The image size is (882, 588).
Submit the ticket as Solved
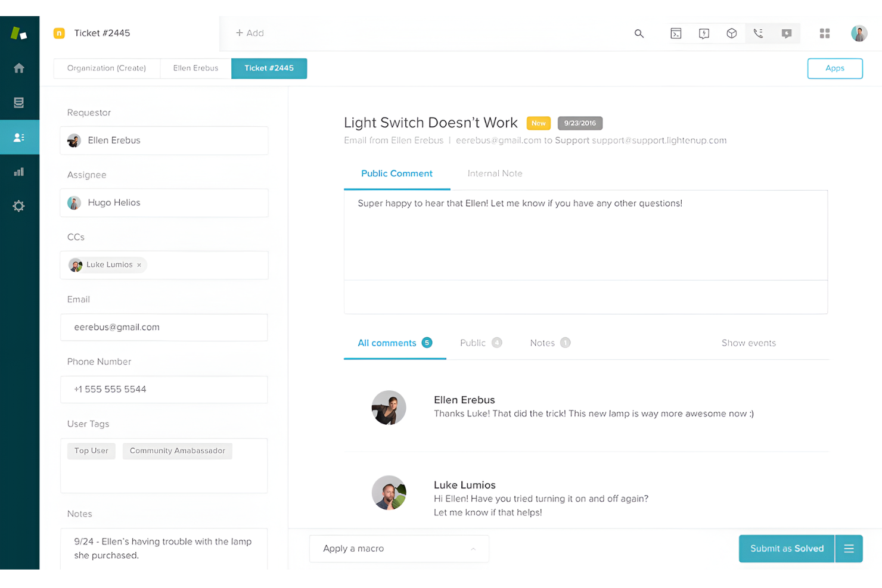click(785, 548)
